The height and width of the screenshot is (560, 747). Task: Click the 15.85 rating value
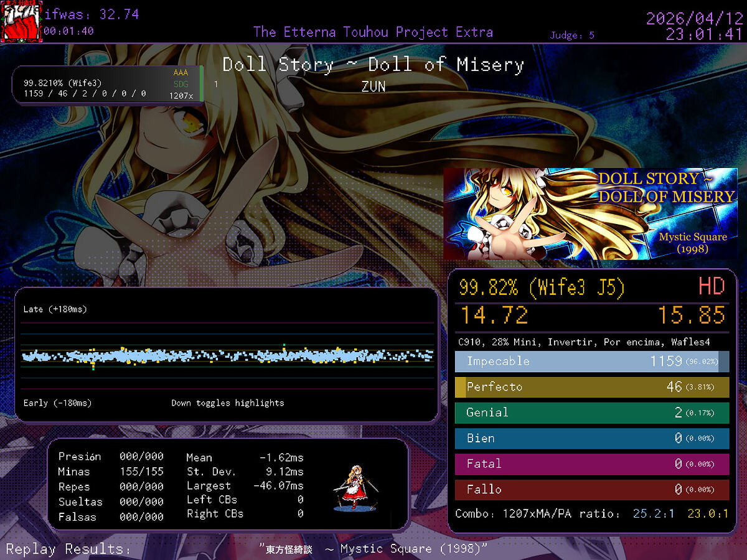692,315
